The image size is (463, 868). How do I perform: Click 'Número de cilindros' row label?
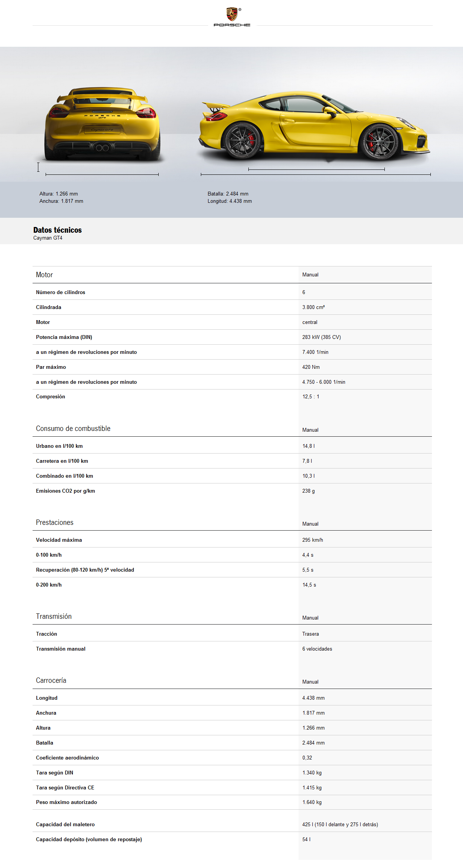61,293
